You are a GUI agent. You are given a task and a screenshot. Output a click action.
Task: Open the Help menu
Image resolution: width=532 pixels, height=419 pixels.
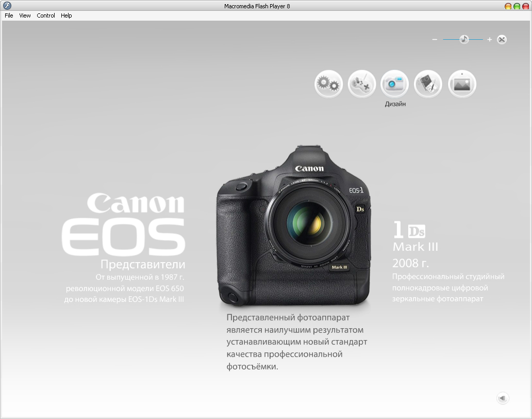(66, 15)
